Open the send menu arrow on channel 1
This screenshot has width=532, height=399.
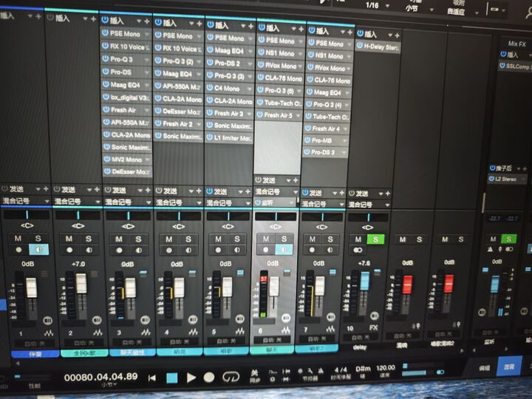click(x=38, y=188)
